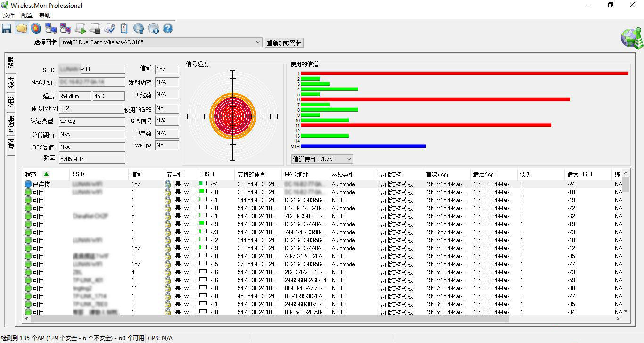The width and height of the screenshot is (644, 343).
Task: Click the 重新加载网卡 button
Action: coord(284,43)
